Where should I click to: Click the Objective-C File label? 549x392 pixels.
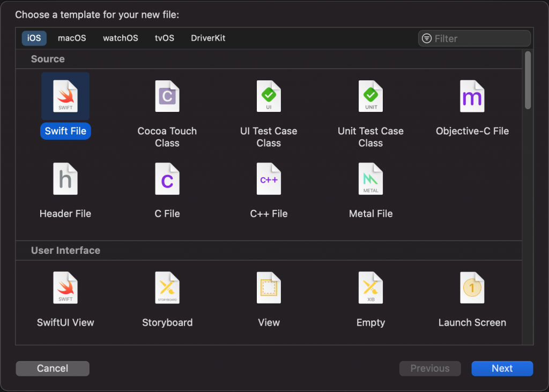click(472, 131)
